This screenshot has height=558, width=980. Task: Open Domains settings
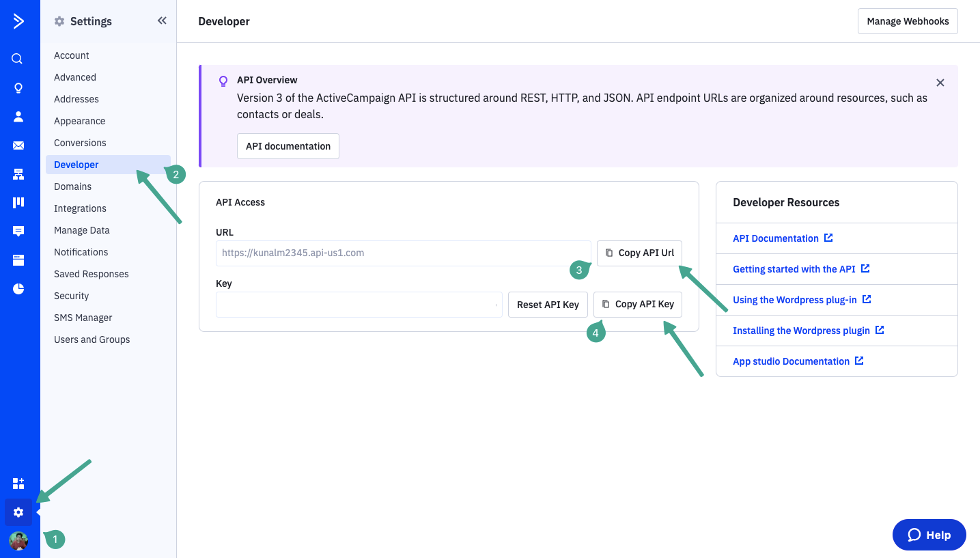click(73, 186)
